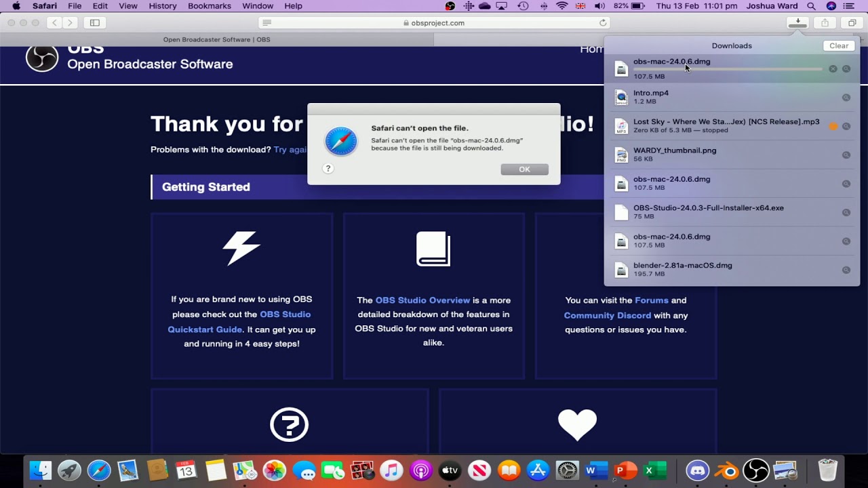The height and width of the screenshot is (488, 868).
Task: Open Finder from the Dock
Action: click(x=41, y=470)
